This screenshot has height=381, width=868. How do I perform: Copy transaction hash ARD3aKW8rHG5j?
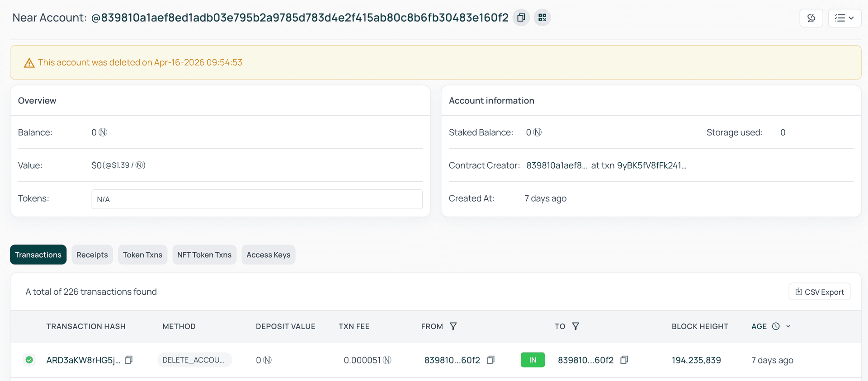(x=129, y=360)
